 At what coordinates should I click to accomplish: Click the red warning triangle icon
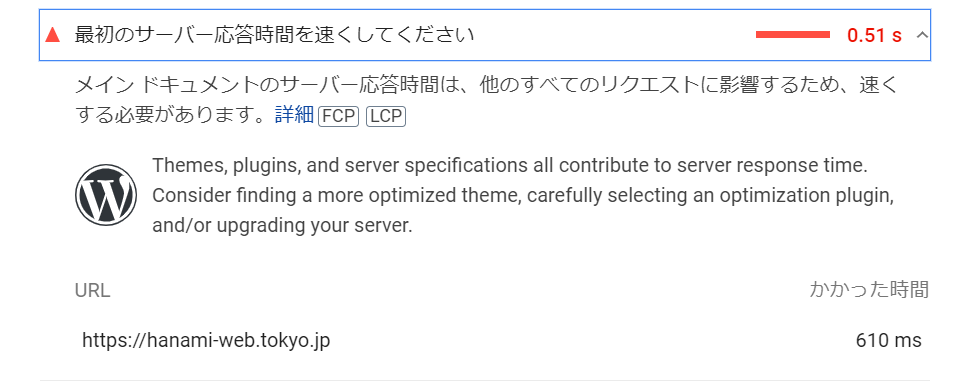point(52,36)
